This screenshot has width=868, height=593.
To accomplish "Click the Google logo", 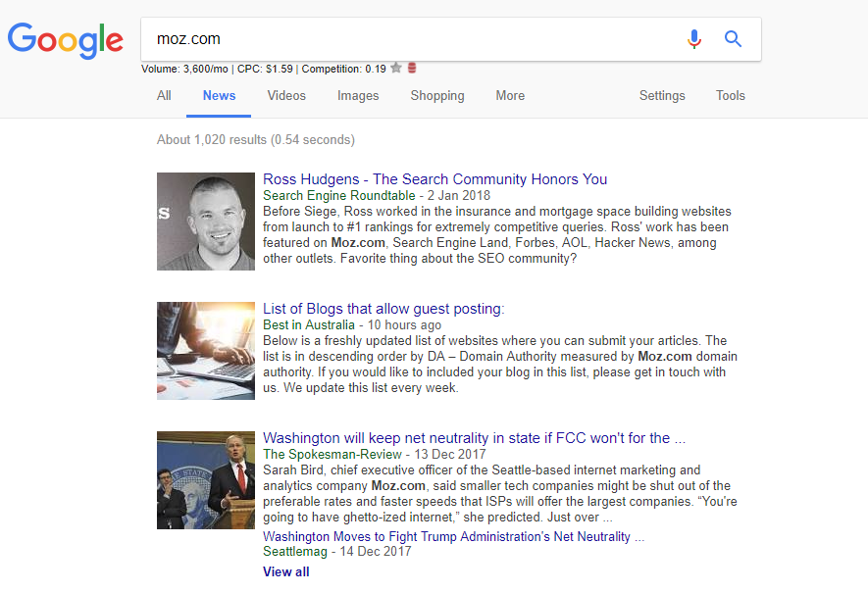I will coord(66,39).
